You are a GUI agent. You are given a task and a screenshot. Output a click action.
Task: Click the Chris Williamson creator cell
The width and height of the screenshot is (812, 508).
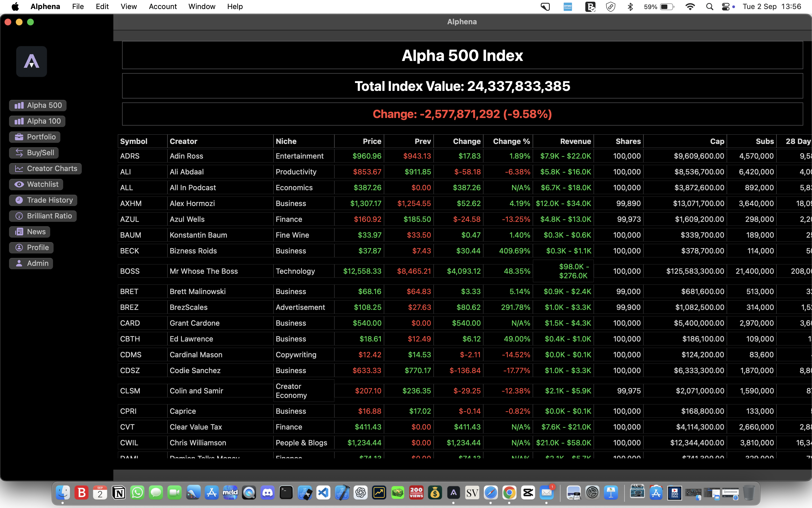220,443
